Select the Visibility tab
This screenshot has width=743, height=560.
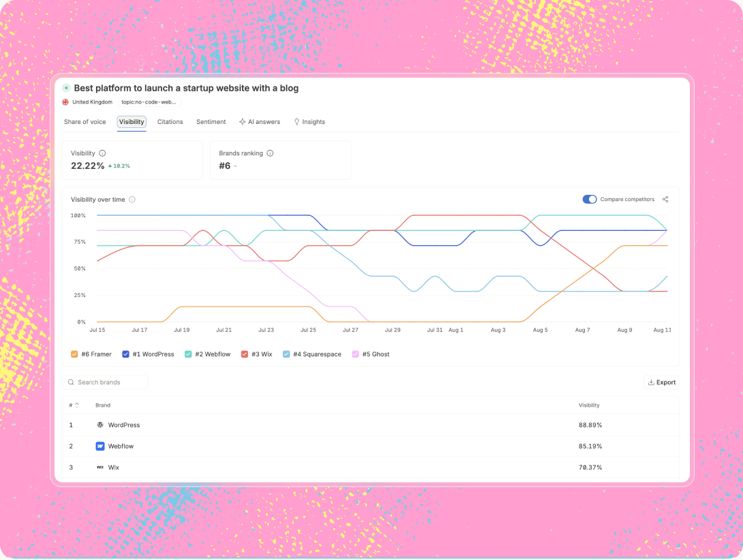click(132, 122)
